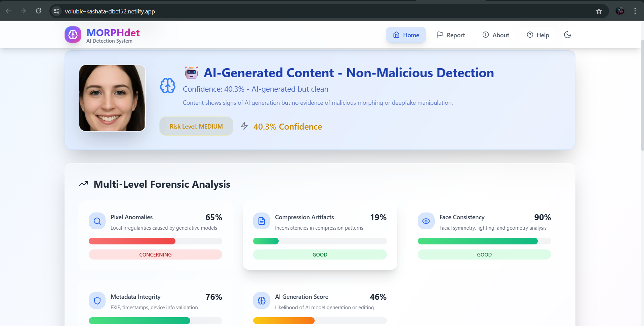Click the Risk Level MEDIUM badge

pos(196,126)
